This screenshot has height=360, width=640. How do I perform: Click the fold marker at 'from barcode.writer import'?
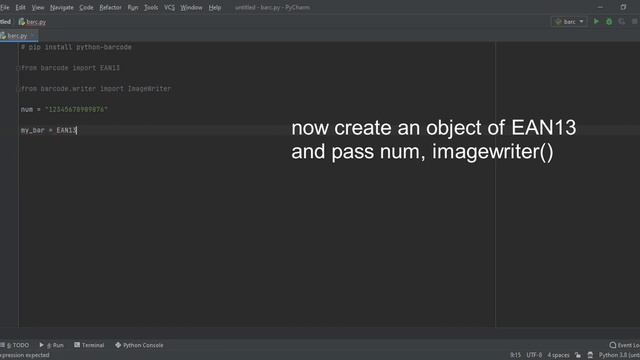click(18, 89)
